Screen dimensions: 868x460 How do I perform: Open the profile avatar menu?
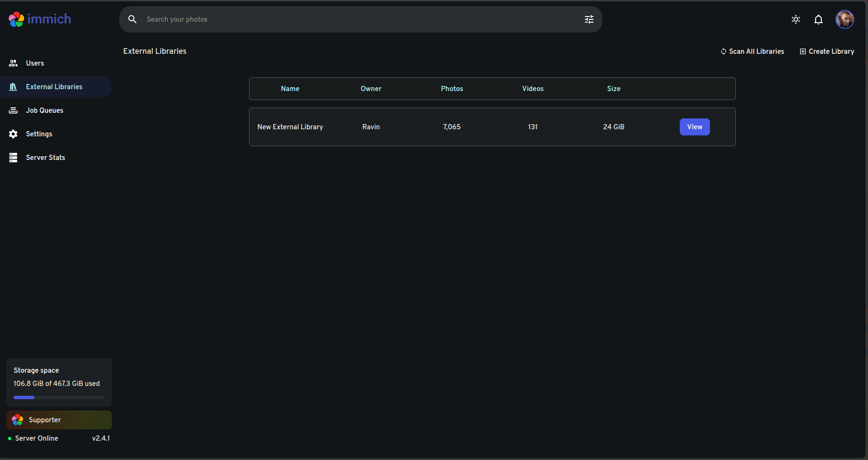click(x=845, y=19)
